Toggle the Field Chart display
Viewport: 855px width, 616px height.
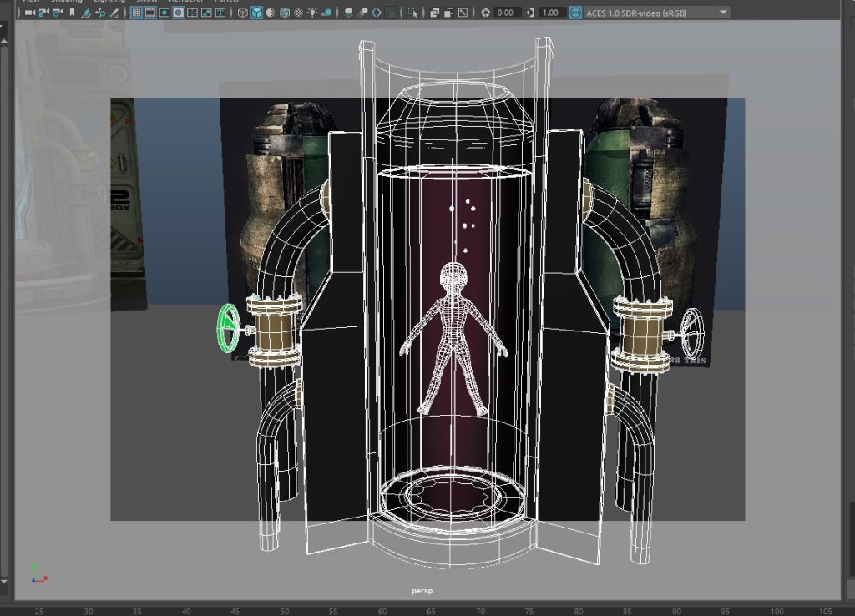tap(193, 13)
